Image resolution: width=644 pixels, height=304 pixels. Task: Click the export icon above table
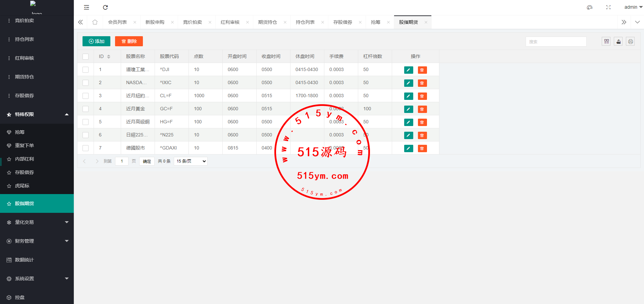618,42
